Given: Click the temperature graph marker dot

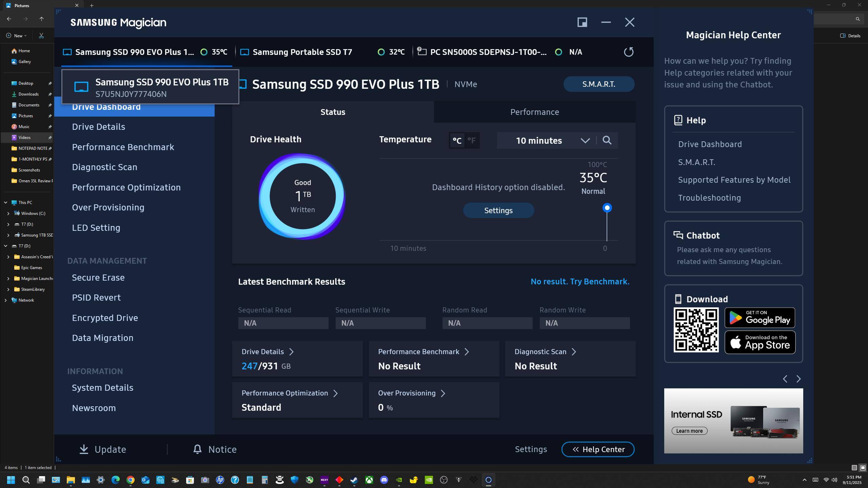Looking at the screenshot, I should (x=607, y=208).
